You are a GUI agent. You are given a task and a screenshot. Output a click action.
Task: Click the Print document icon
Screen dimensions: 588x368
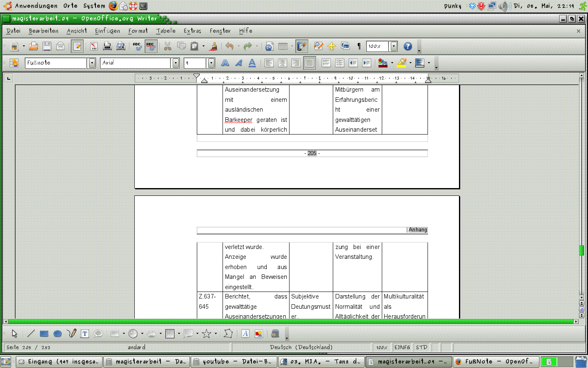(107, 47)
